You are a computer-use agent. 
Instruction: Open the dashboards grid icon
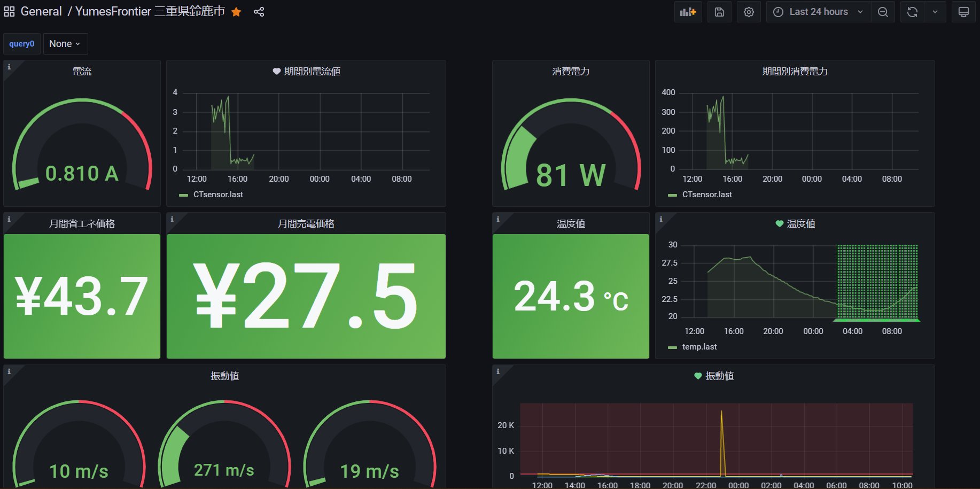(9, 12)
